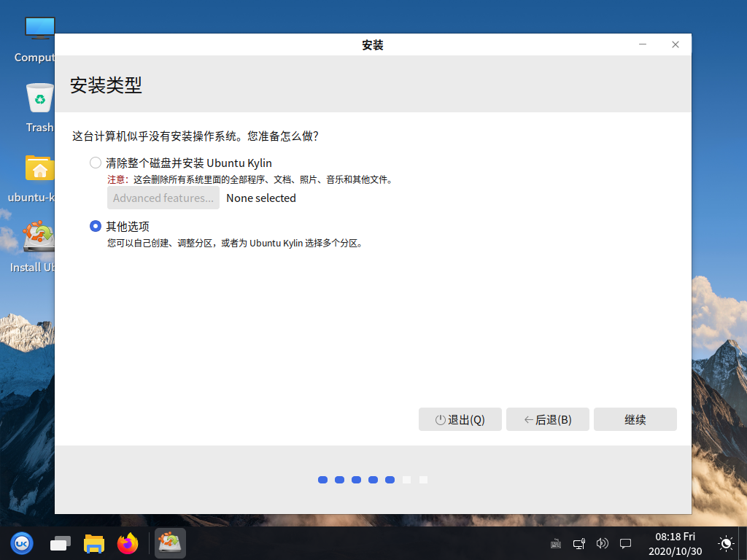
Task: Click the 安装类型 heading
Action: (x=106, y=85)
